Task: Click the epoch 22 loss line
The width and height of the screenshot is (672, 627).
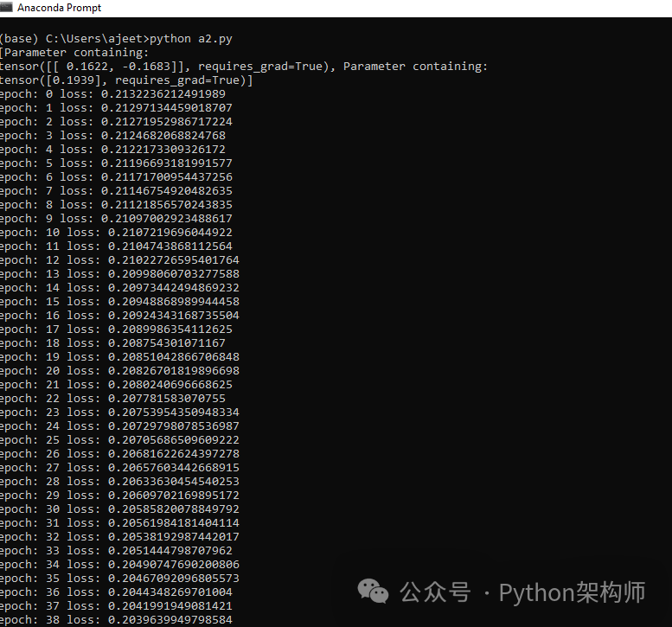Action: 112,398
